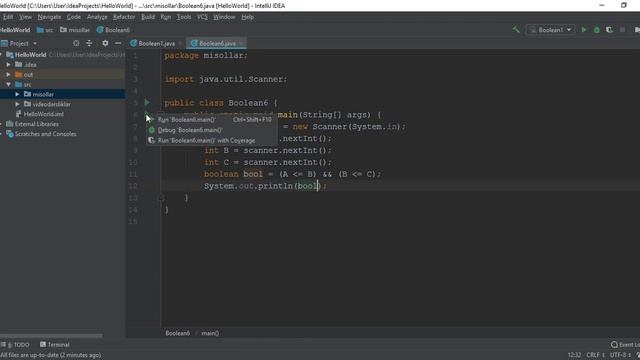Click the Build project hammer icon
The height and width of the screenshot is (360, 640).
point(516,30)
